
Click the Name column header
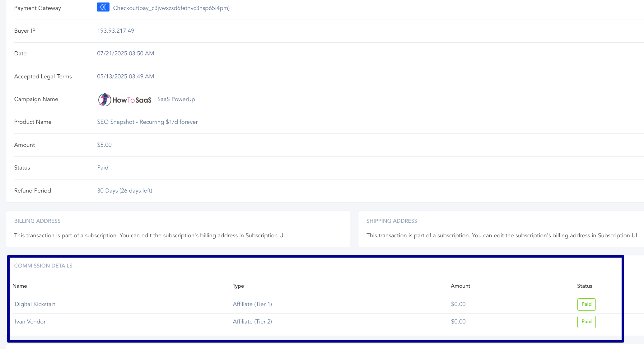(20, 286)
